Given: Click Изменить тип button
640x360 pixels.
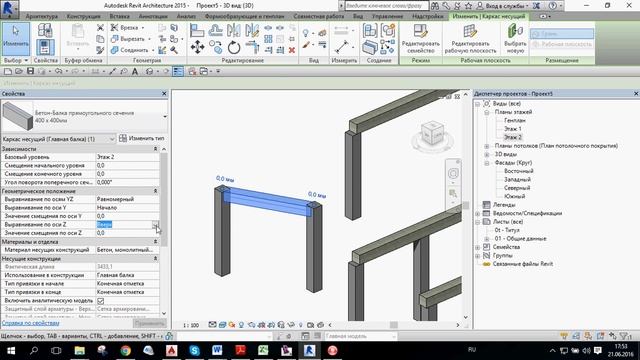Looking at the screenshot, I should tap(142, 139).
